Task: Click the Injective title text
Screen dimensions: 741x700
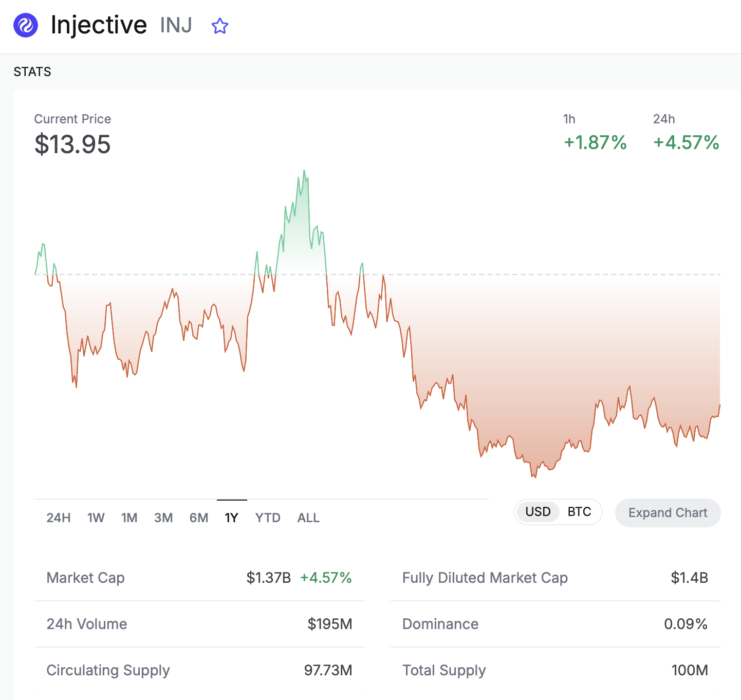Action: [99, 25]
